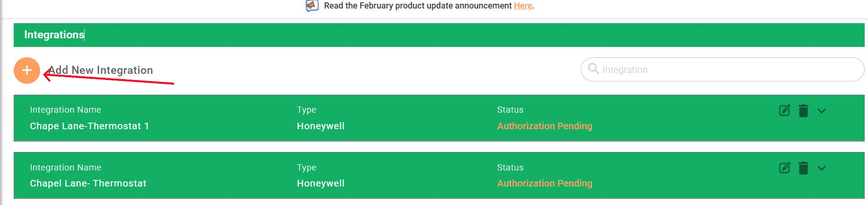
Task: Open the February update Here link
Action: pos(523,6)
